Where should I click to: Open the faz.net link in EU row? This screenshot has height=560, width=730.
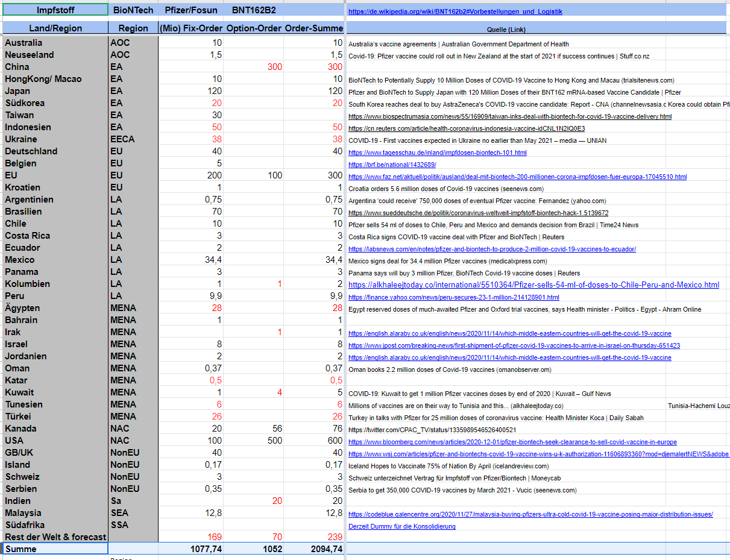point(517,177)
